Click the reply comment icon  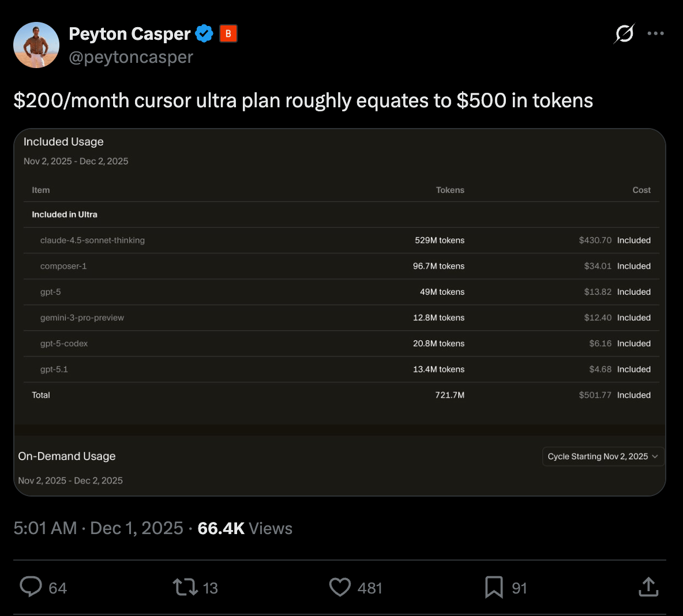coord(31,587)
